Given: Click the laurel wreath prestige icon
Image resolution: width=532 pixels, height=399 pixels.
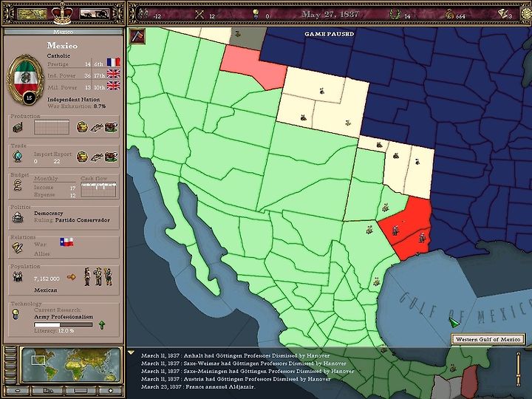Looking at the screenshot, I should pos(395,14).
